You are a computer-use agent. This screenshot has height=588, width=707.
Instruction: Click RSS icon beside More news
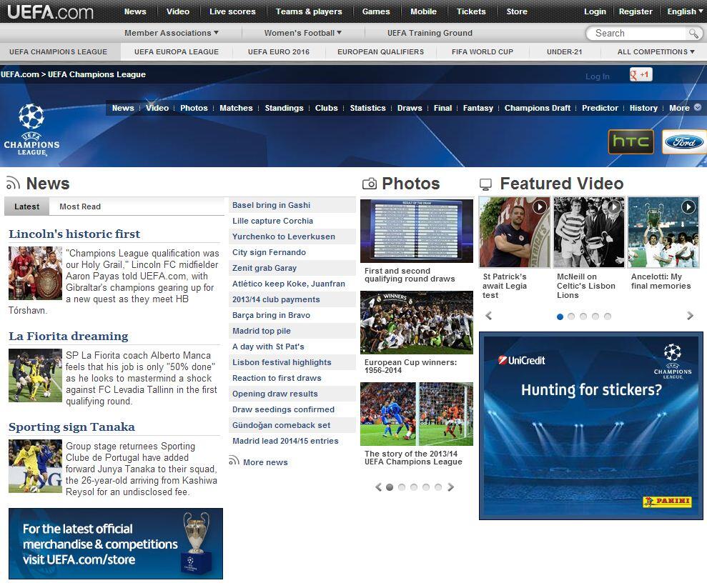point(234,461)
